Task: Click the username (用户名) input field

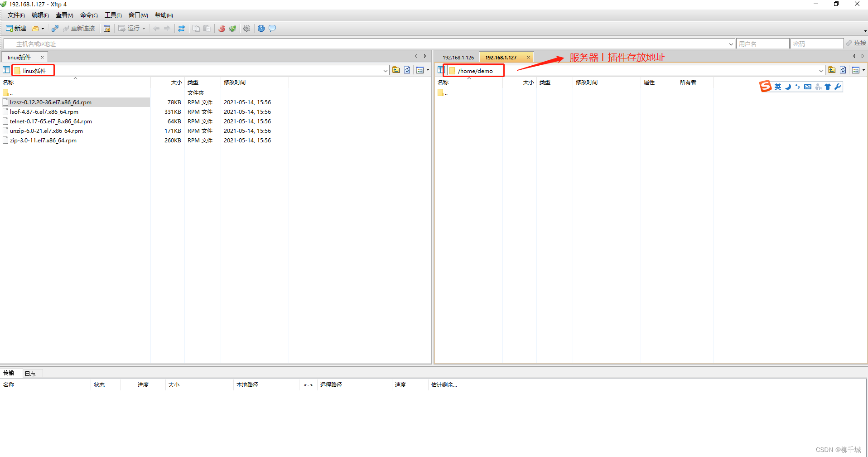Action: [x=763, y=44]
